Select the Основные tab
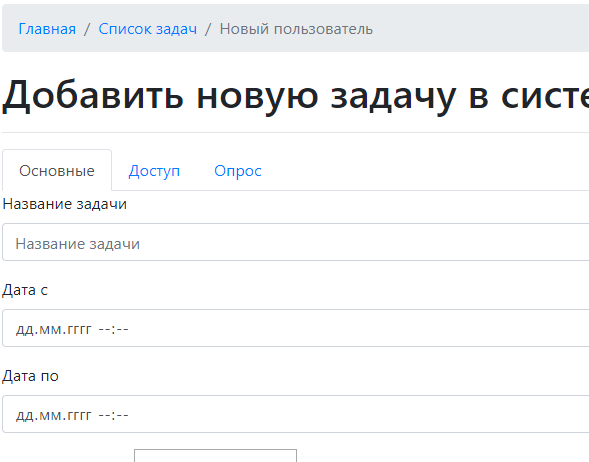This screenshot has height=462, width=589. (57, 171)
